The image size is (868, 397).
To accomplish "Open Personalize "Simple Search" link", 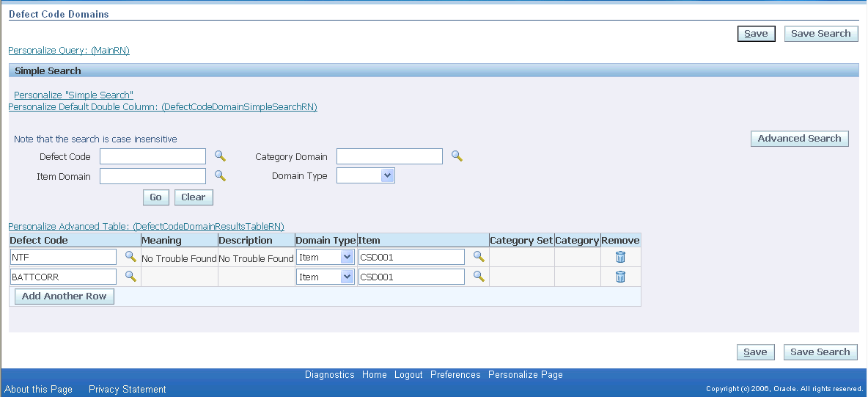I will tap(73, 95).
